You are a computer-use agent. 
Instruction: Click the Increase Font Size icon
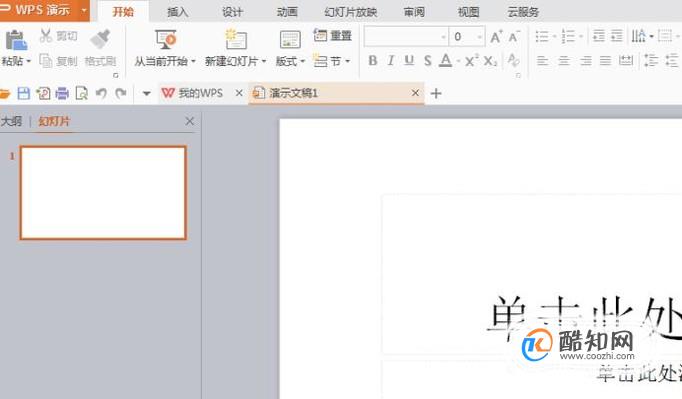496,37
